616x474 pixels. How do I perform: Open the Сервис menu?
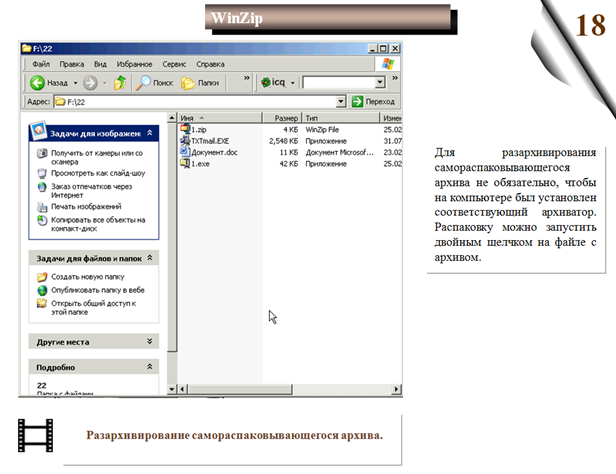[174, 64]
